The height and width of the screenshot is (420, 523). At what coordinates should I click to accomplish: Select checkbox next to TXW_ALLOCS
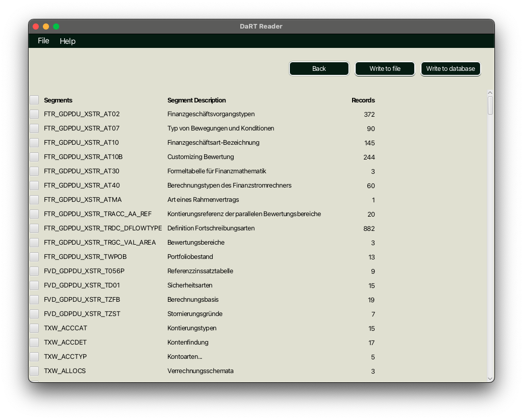pyautogui.click(x=34, y=371)
